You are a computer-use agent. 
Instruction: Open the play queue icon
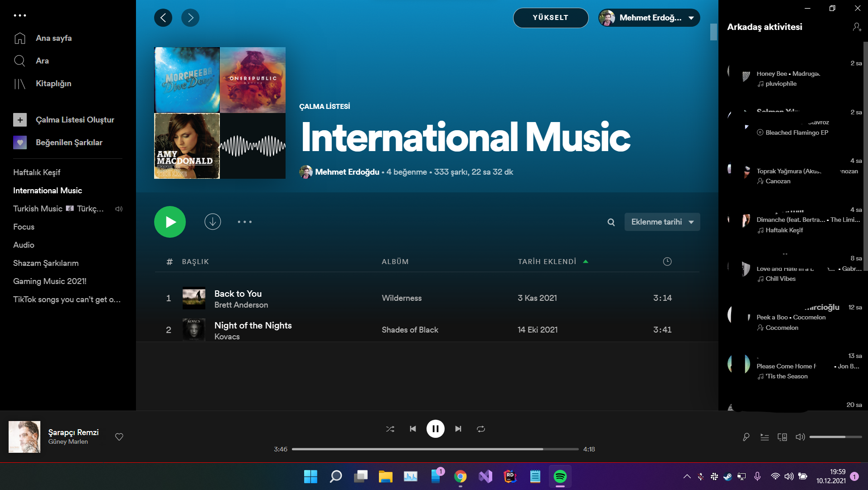coord(764,437)
